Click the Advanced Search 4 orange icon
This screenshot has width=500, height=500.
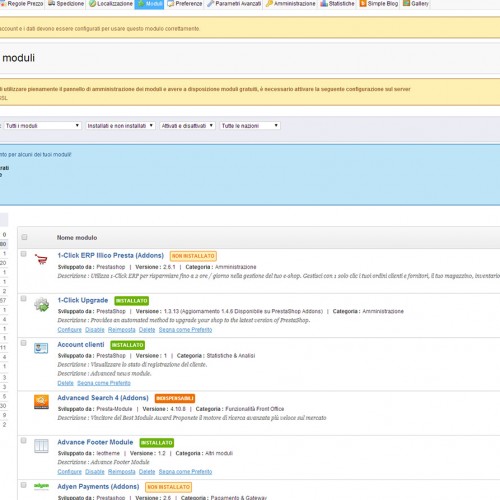(x=41, y=402)
